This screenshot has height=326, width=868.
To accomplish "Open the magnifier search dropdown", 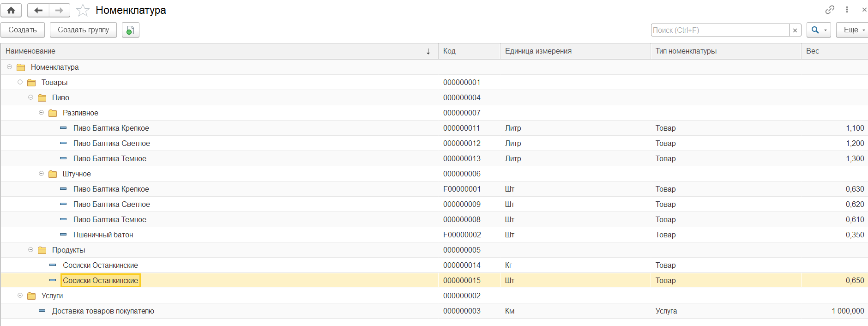I will [x=818, y=30].
